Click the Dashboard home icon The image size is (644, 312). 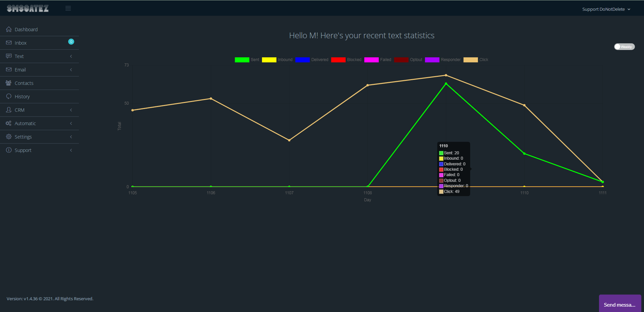9,29
